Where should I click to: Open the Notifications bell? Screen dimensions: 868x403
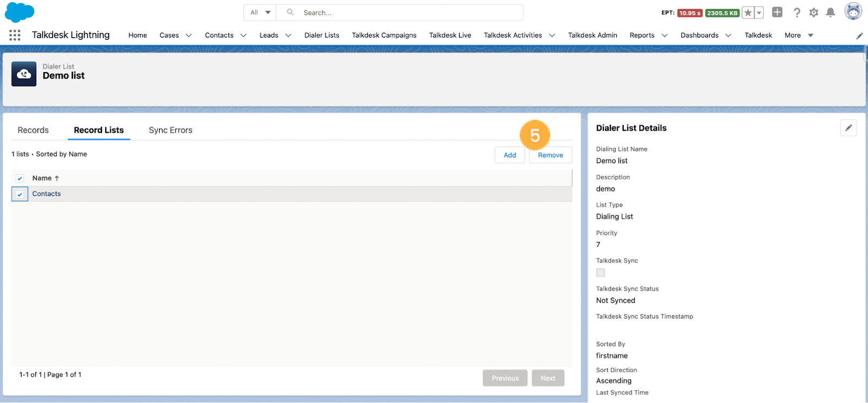click(830, 12)
